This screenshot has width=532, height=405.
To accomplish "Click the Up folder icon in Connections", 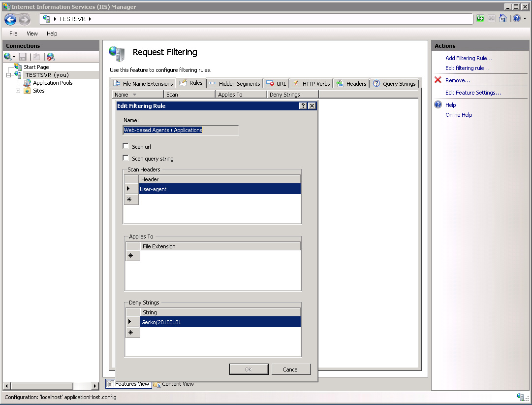I will pyautogui.click(x=36, y=57).
